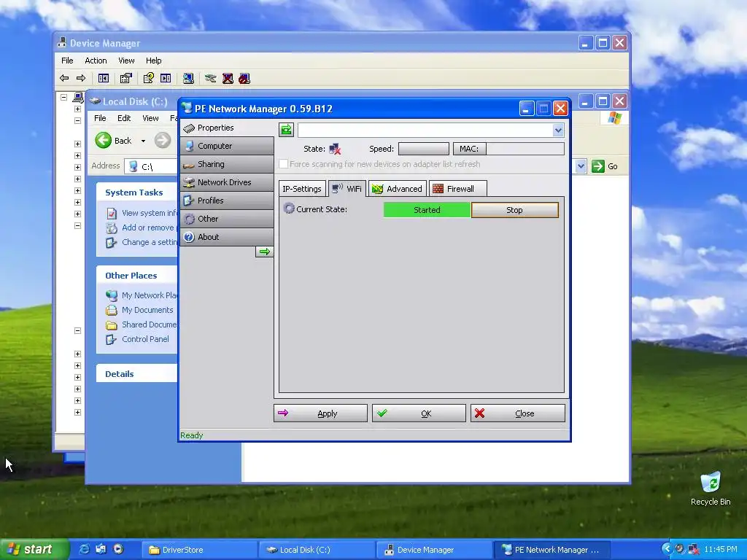747x560 pixels.
Task: Open the Control Panel link in Other Places
Action: [x=145, y=339]
